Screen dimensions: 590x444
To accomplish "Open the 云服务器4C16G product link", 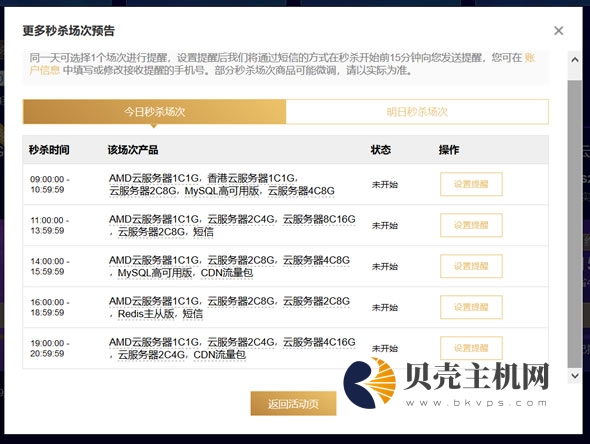I will [x=319, y=342].
